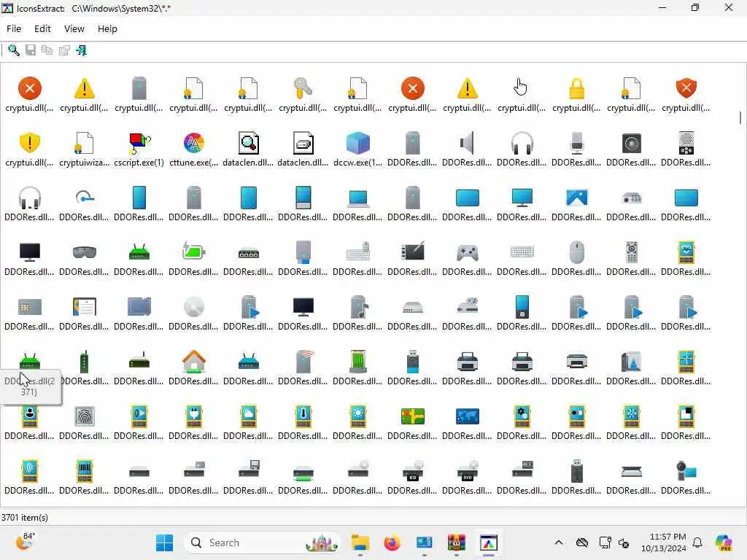747x560 pixels.
Task: Select the yellow shield with exclamation icon
Action: 29,143
